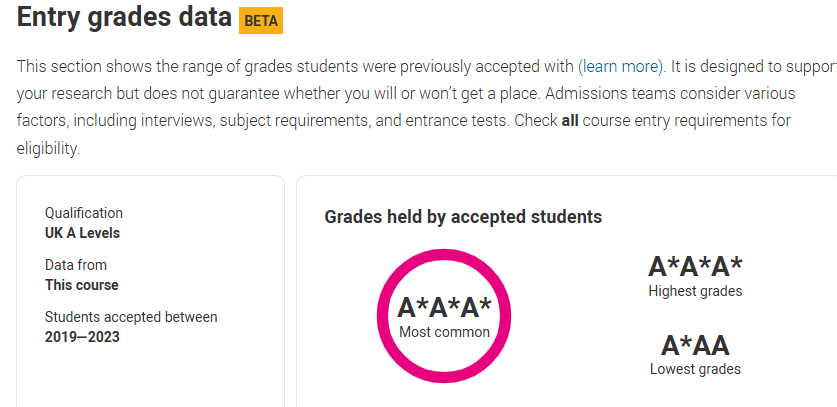Click the "Entry grades data" heading
The image size is (837, 407).
[124, 17]
